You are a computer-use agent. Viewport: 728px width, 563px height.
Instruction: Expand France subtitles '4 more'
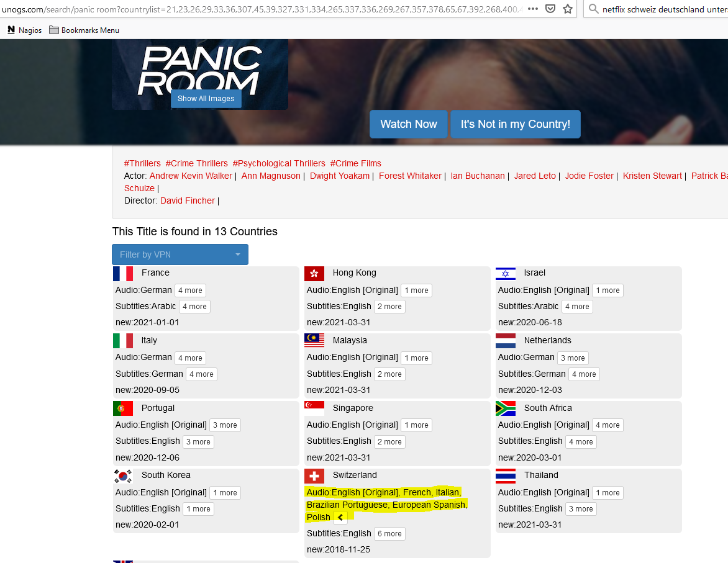pos(194,307)
